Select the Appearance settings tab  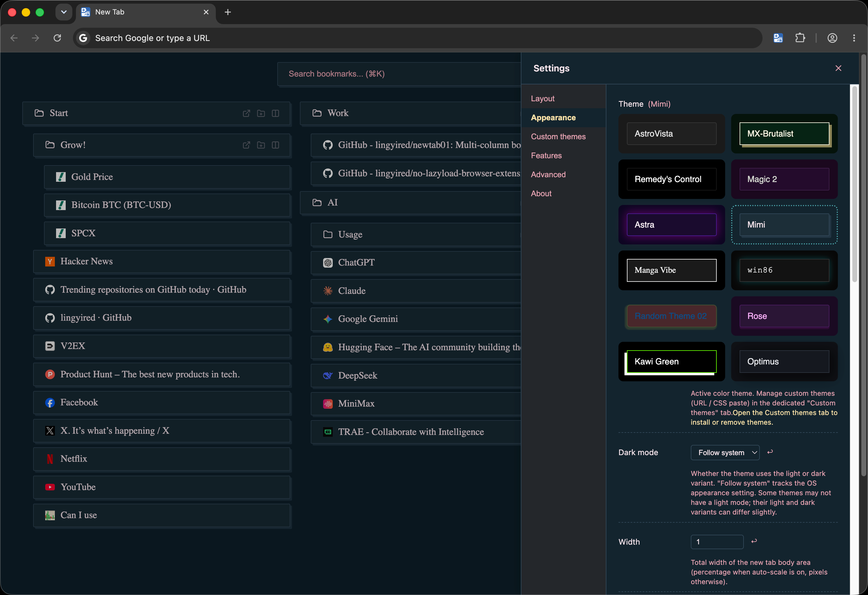click(563, 118)
